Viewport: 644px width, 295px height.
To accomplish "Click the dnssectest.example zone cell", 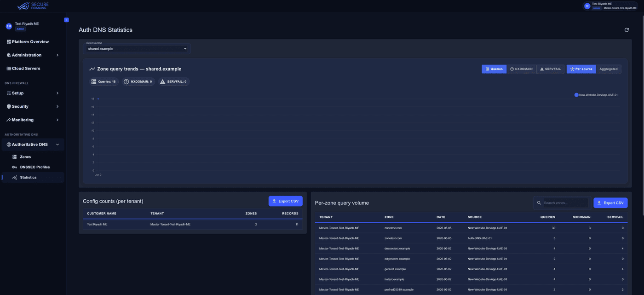I will pos(397,249).
